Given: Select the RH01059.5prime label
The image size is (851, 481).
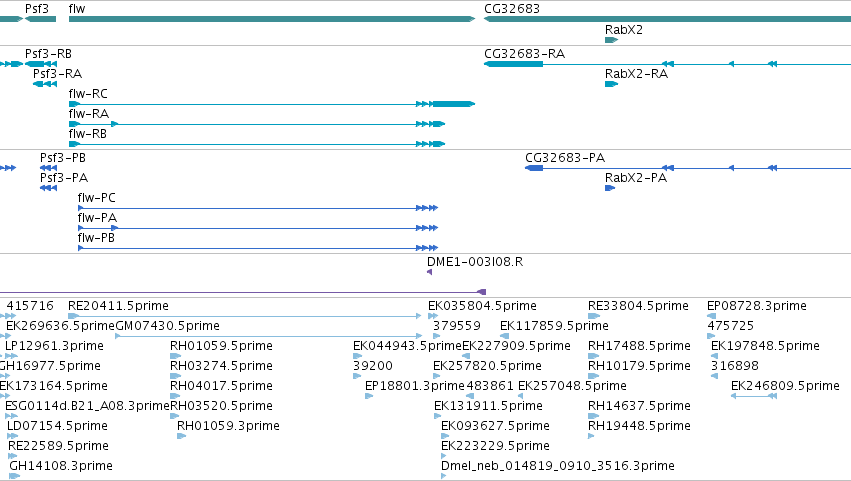Looking at the screenshot, I should click(x=221, y=346).
